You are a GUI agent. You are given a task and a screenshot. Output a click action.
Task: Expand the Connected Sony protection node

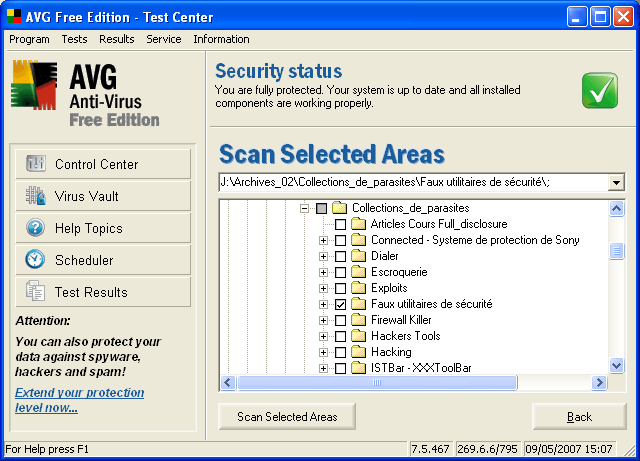(323, 240)
